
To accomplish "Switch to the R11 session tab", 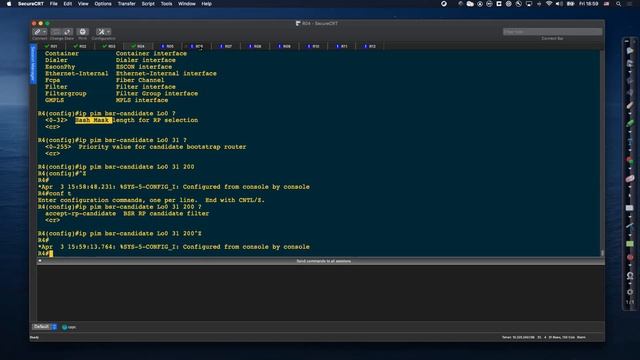I will (x=342, y=46).
